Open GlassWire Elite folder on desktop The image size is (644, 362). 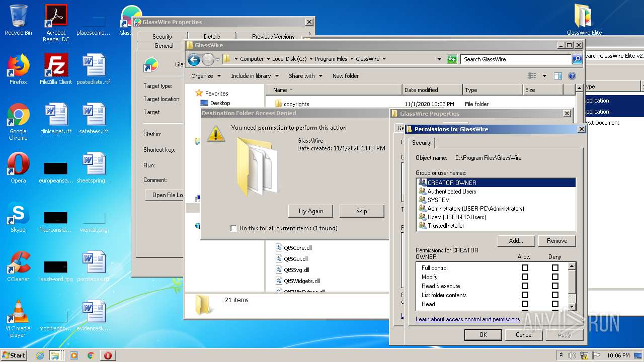point(584,20)
